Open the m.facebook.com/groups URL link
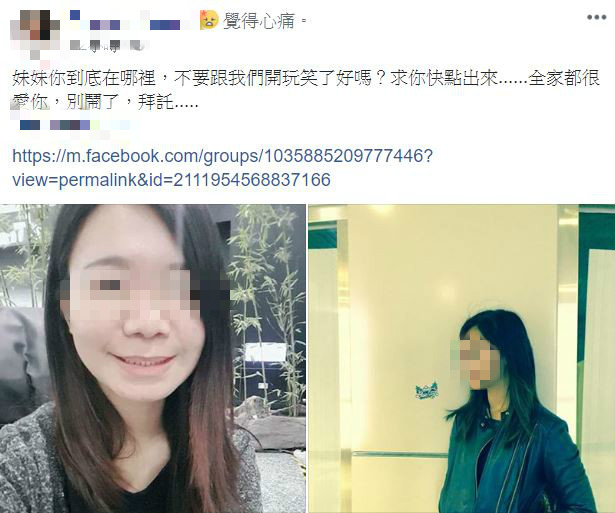Viewport: 615px width, 513px height. 223,156
